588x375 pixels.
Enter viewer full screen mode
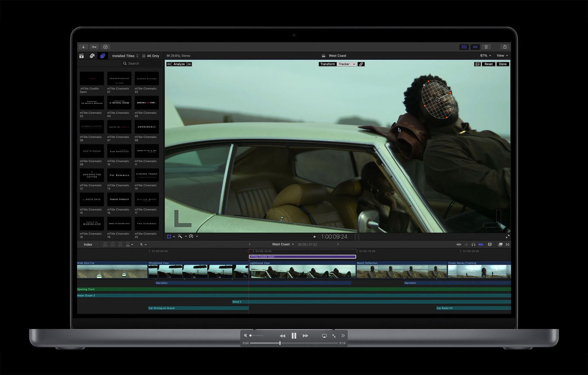pos(507,236)
